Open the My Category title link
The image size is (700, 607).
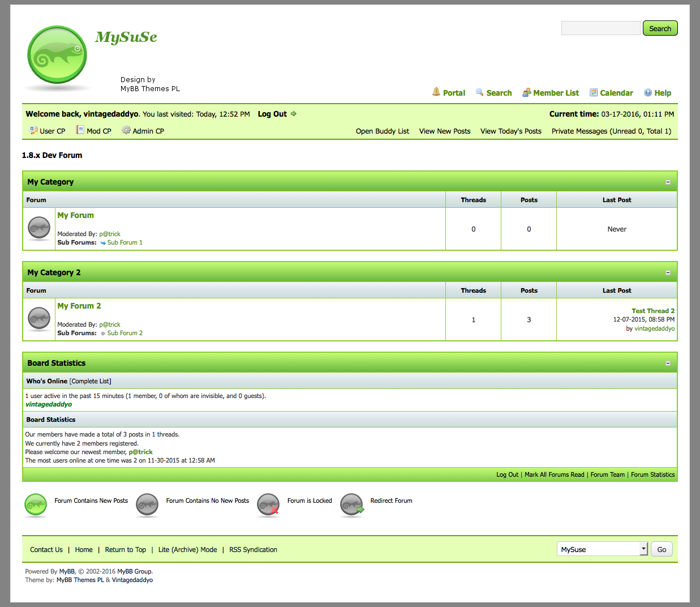pos(50,182)
